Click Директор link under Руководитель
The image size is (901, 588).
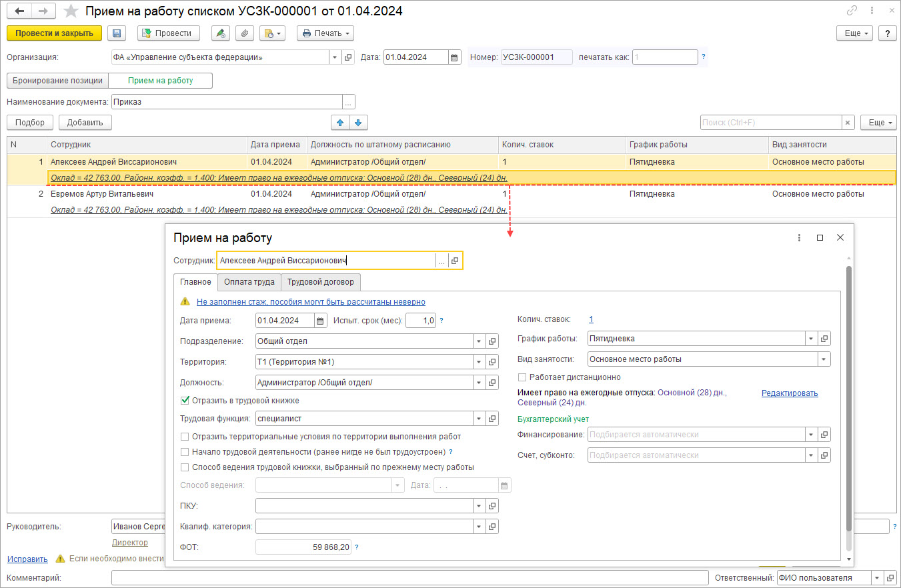(x=130, y=543)
